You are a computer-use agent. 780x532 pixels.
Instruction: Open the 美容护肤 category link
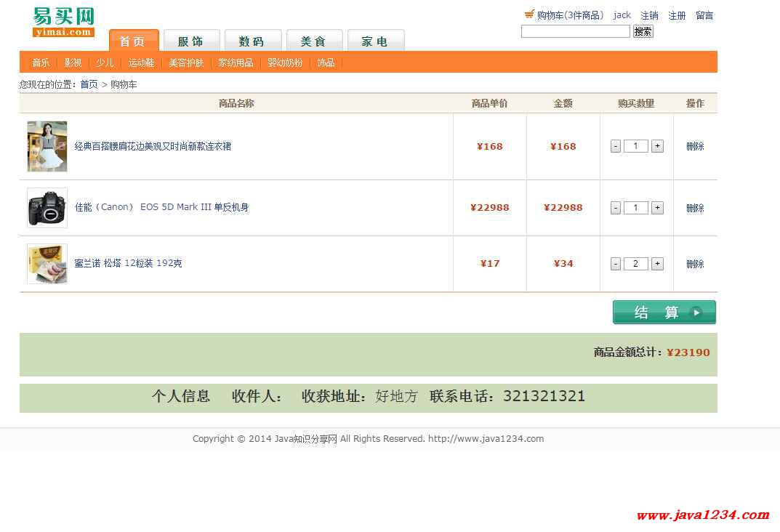186,63
